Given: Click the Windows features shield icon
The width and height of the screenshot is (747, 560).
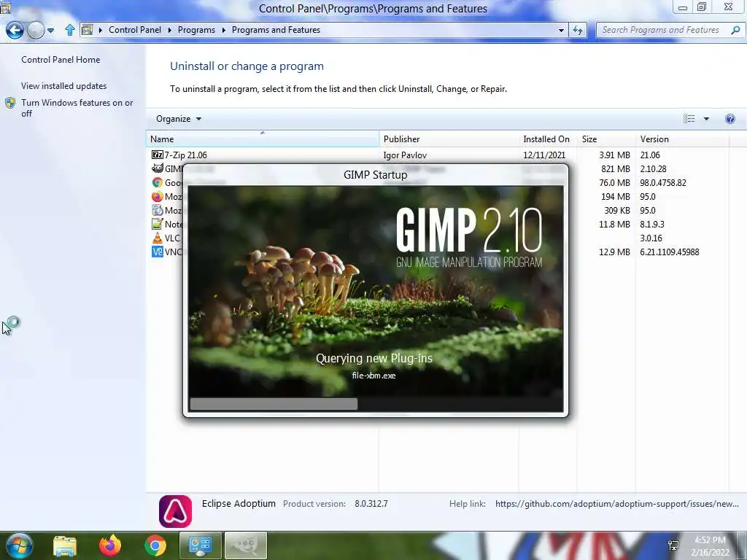Looking at the screenshot, I should pos(10,103).
